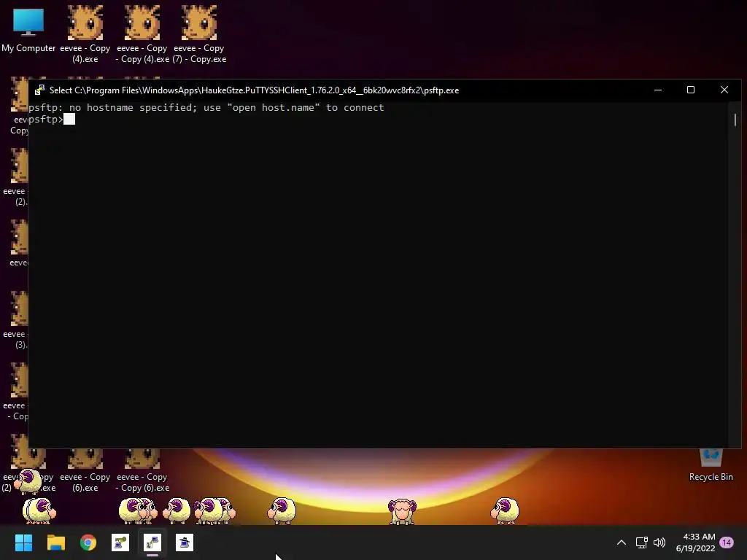The width and height of the screenshot is (747, 560).
Task: Select eevee - Copy - Copy (6).exe icon
Action: pos(142,470)
